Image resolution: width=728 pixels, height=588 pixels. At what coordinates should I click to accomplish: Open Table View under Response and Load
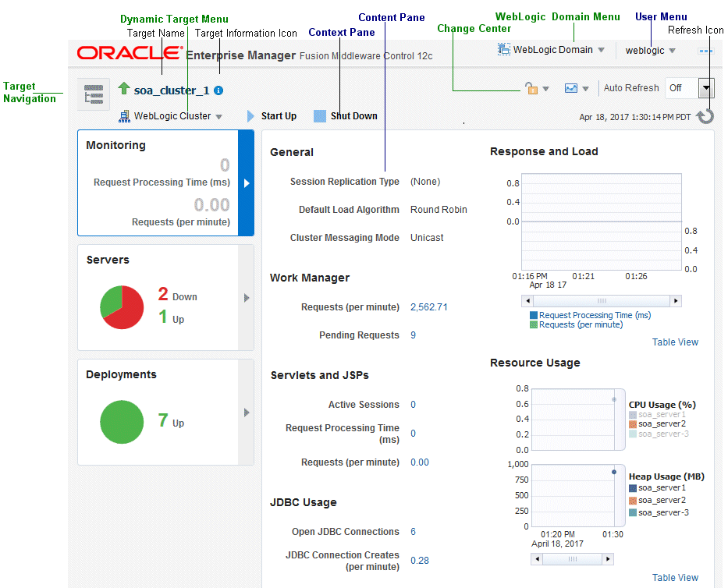pyautogui.click(x=675, y=342)
